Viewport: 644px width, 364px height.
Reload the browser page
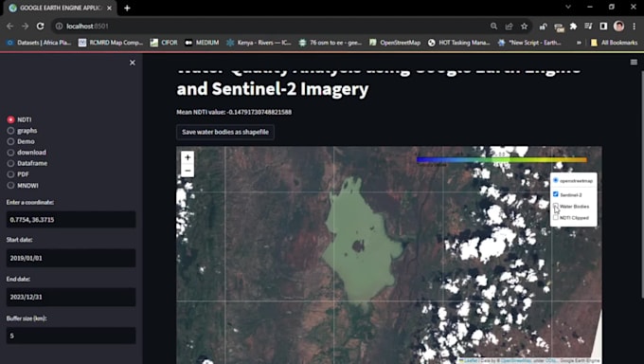coord(40,26)
